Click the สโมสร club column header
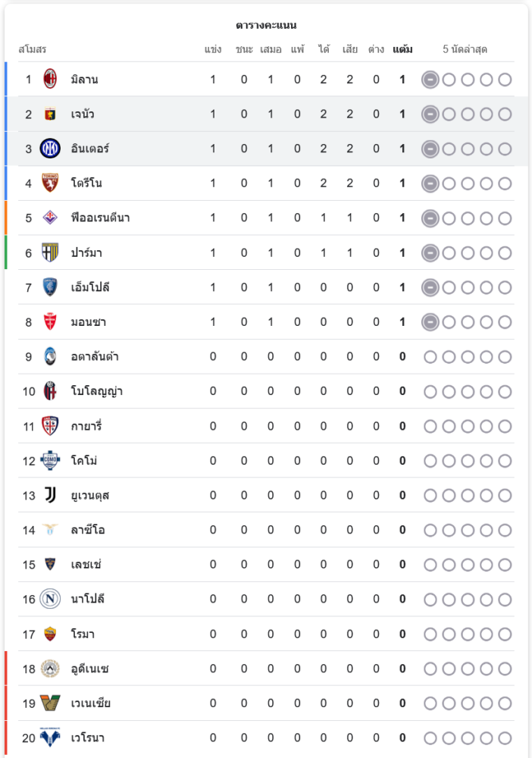The width and height of the screenshot is (532, 758). click(x=33, y=49)
